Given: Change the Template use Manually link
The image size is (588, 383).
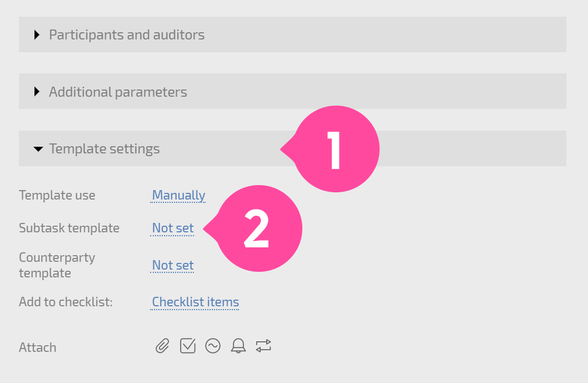Looking at the screenshot, I should 178,196.
